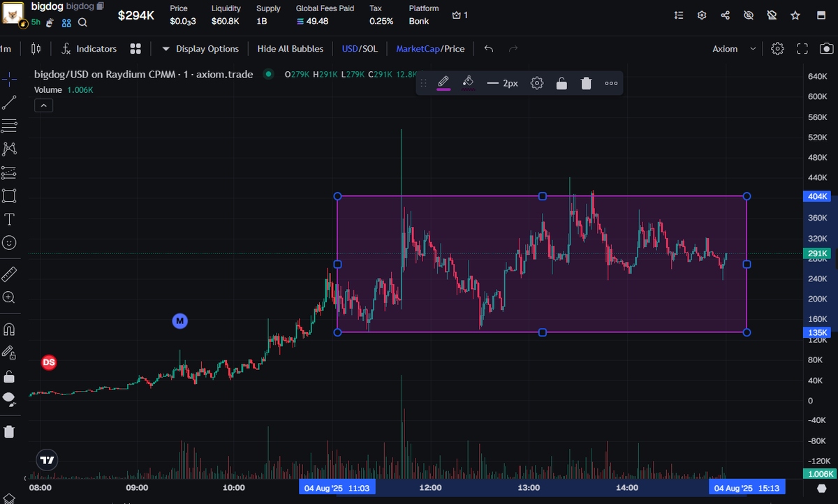The image size is (838, 504).
Task: Delete the selected rectangle drawing
Action: point(587,83)
